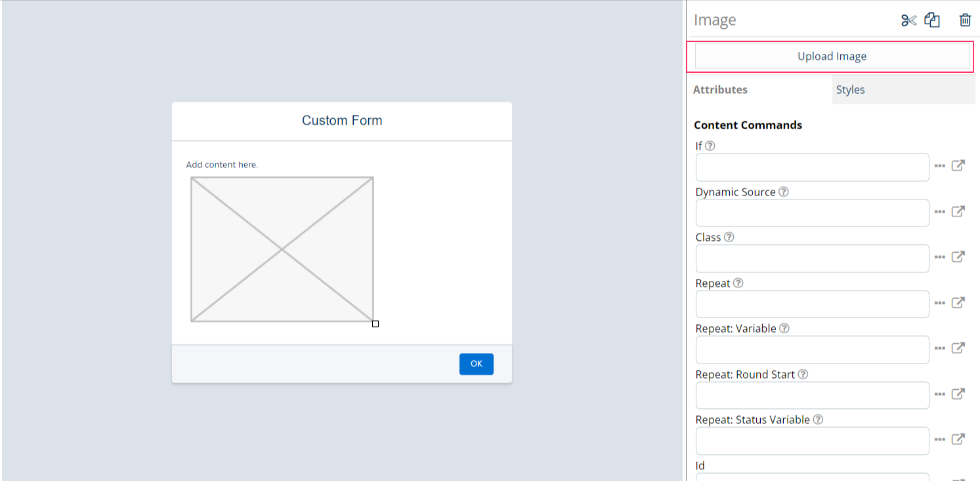Viewport: 980px width, 481px height.
Task: Open help for Dynamic Source
Action: tap(783, 192)
